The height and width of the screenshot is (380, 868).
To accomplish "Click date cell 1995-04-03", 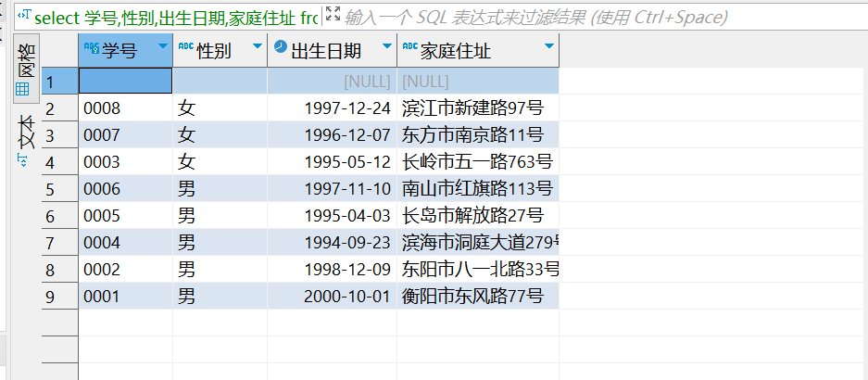I will pos(333,215).
